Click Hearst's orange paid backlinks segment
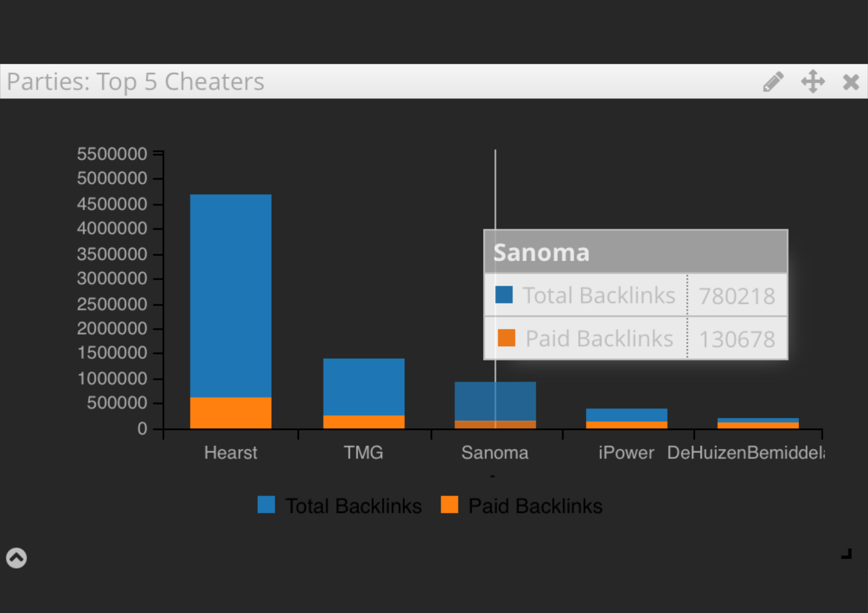The image size is (868, 613). (x=230, y=413)
